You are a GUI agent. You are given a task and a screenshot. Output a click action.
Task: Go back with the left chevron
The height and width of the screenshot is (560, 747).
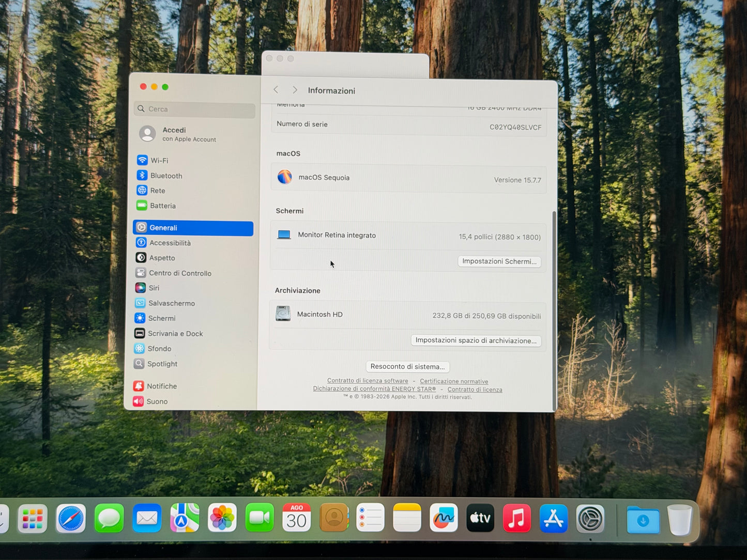coord(276,90)
